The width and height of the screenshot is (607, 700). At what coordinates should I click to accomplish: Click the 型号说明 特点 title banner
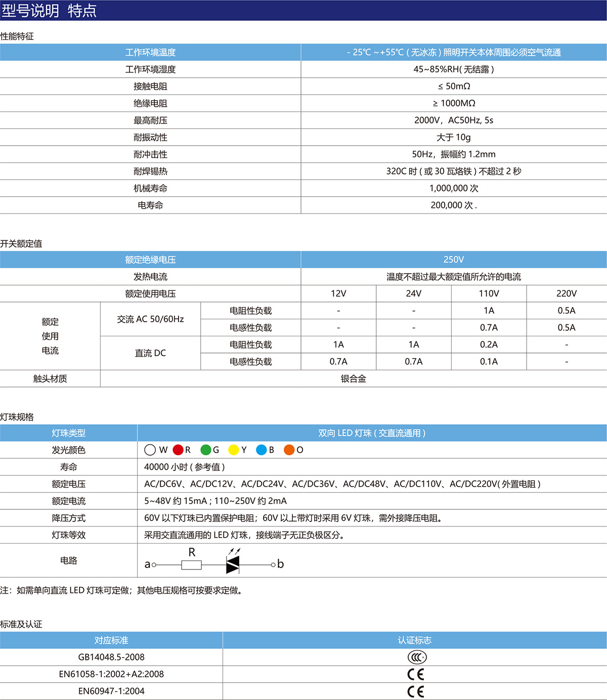[49, 11]
